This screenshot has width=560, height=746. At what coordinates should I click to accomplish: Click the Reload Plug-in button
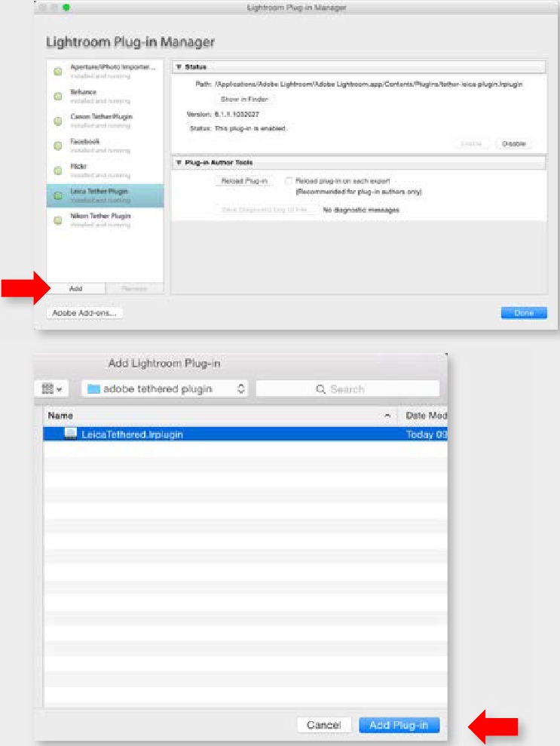244,181
